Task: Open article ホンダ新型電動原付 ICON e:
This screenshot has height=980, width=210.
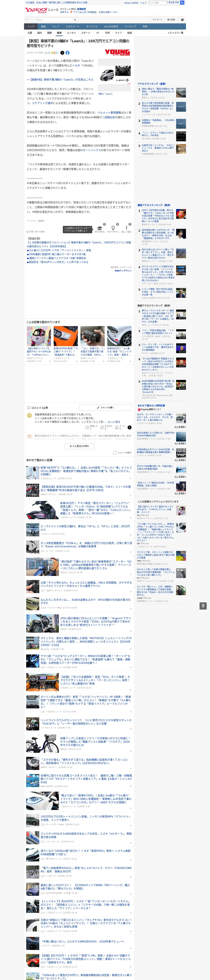Action: click(x=86, y=545)
